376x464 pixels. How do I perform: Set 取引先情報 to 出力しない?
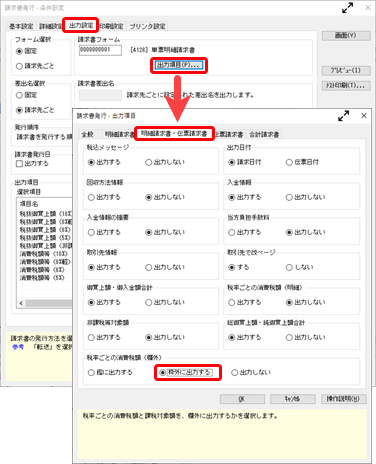click(165, 267)
